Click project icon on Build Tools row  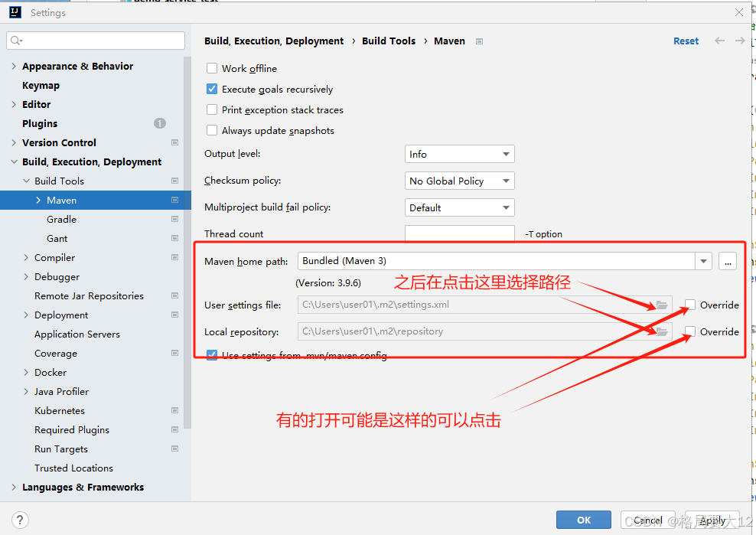pyautogui.click(x=175, y=181)
